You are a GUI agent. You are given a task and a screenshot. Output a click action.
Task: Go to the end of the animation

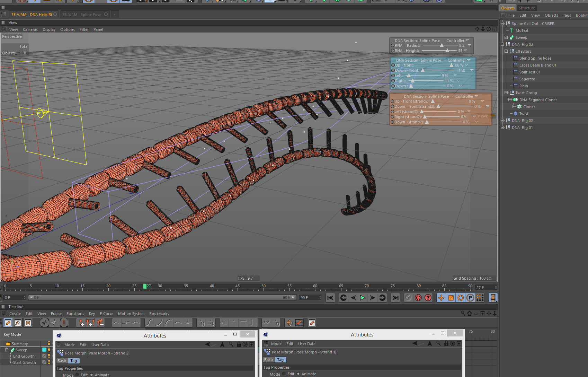pos(395,298)
